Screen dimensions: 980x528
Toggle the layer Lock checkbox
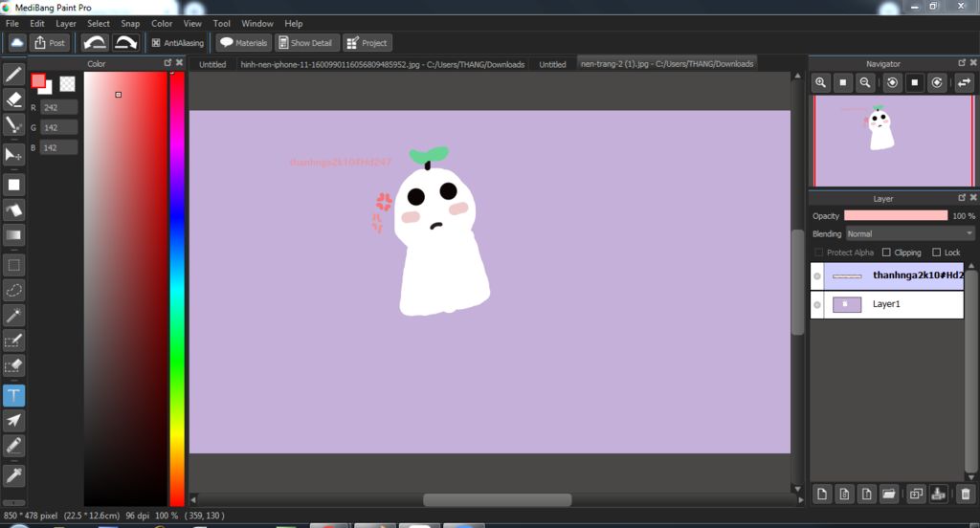point(936,253)
